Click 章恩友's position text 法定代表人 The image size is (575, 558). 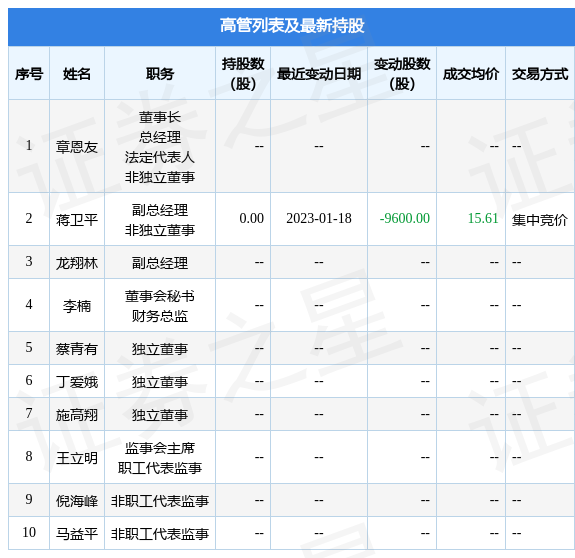[x=160, y=157]
